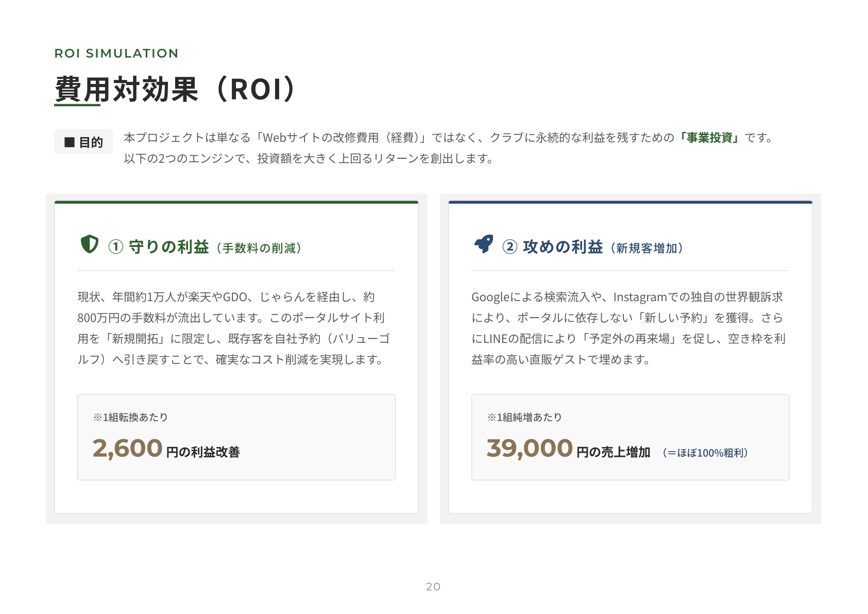Viewport: 868px width, 614px height.
Task: Click the ※1組純増あたり note
Action: click(524, 417)
